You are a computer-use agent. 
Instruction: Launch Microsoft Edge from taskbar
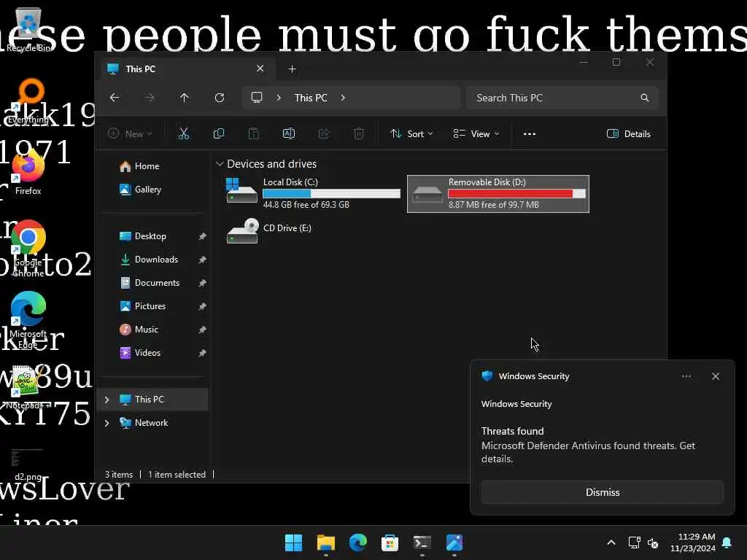point(357,542)
